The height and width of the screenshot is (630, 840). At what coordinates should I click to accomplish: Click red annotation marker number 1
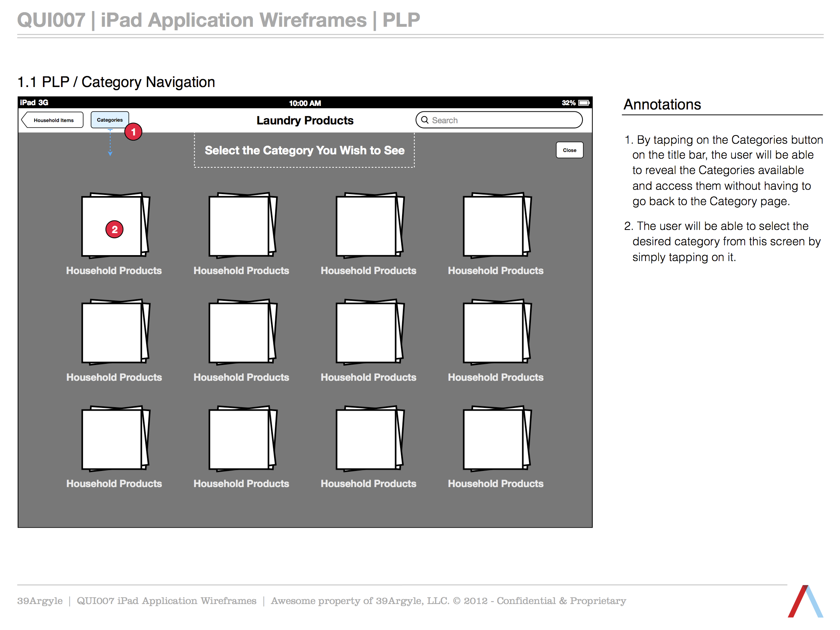click(133, 132)
